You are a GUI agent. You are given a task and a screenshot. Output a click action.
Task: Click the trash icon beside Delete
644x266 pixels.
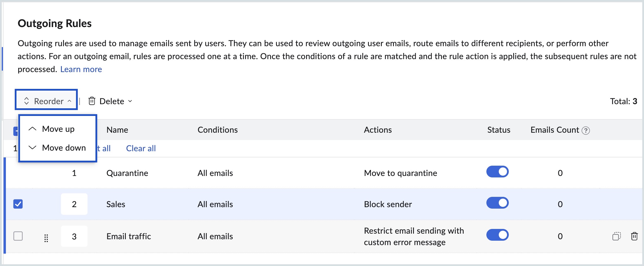click(x=92, y=101)
